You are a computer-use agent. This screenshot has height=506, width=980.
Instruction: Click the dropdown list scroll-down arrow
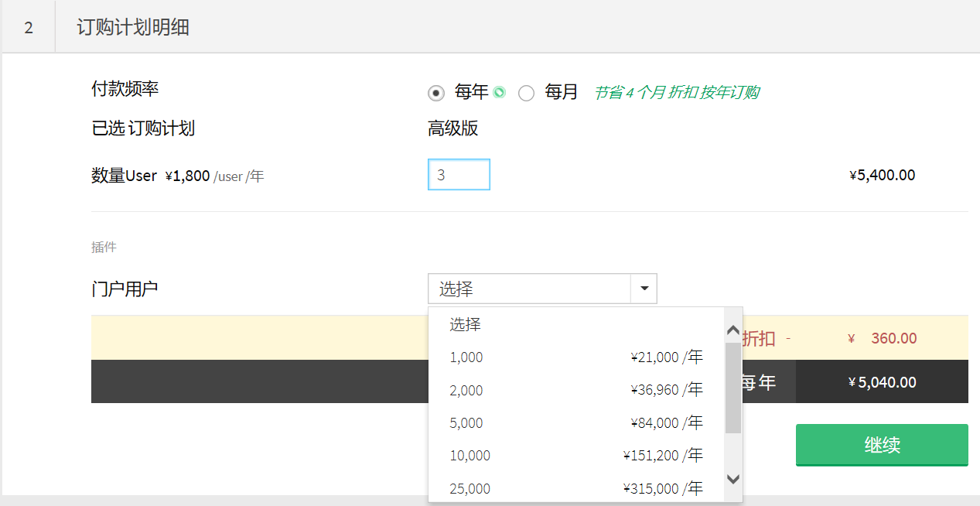point(733,478)
